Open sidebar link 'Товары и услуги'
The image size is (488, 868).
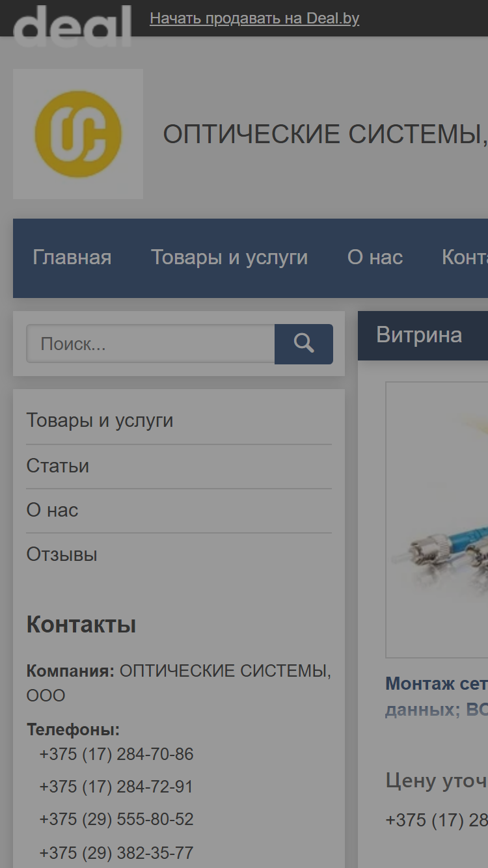100,420
